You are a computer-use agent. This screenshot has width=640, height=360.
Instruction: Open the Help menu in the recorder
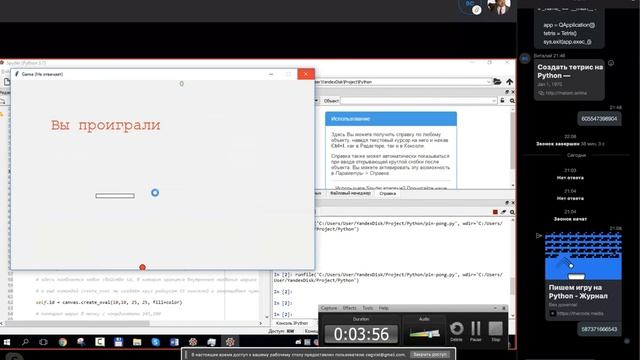tap(384, 308)
